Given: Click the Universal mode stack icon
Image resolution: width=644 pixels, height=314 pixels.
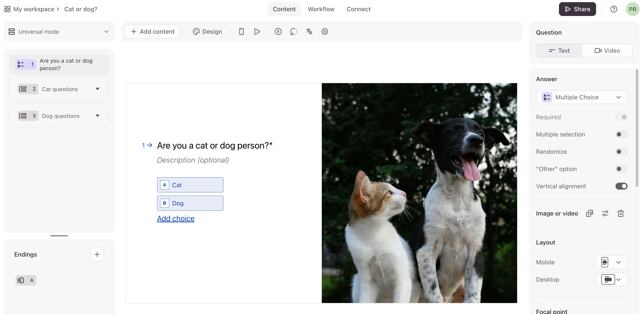Looking at the screenshot, I should click(11, 32).
